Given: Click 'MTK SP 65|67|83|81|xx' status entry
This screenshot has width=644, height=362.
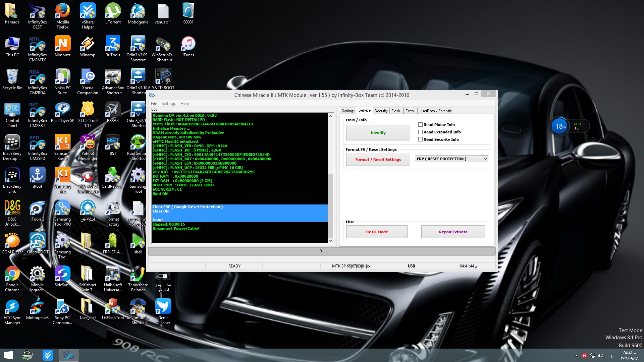Looking at the screenshot, I should click(351, 266).
